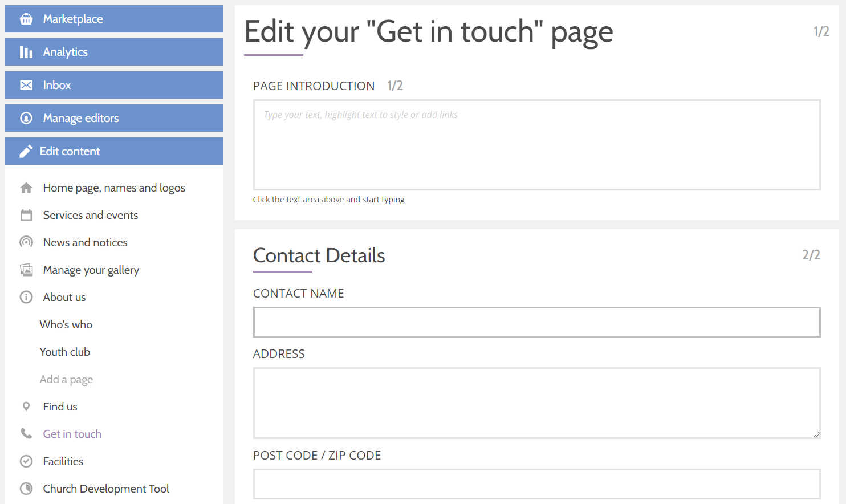Screen dimensions: 846x504
Task: Click 'Click the text area above and start typing'
Action: [329, 200]
